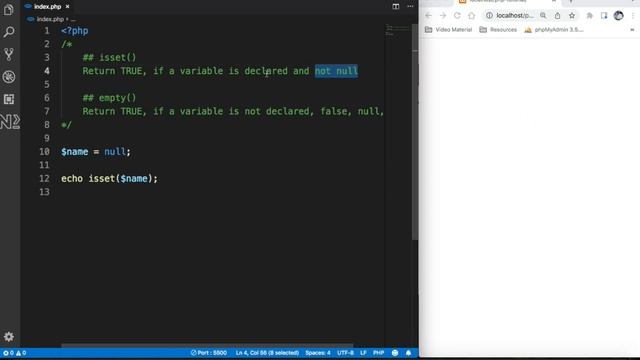Bookmark this page with the star
640x360 pixels.
click(572, 16)
